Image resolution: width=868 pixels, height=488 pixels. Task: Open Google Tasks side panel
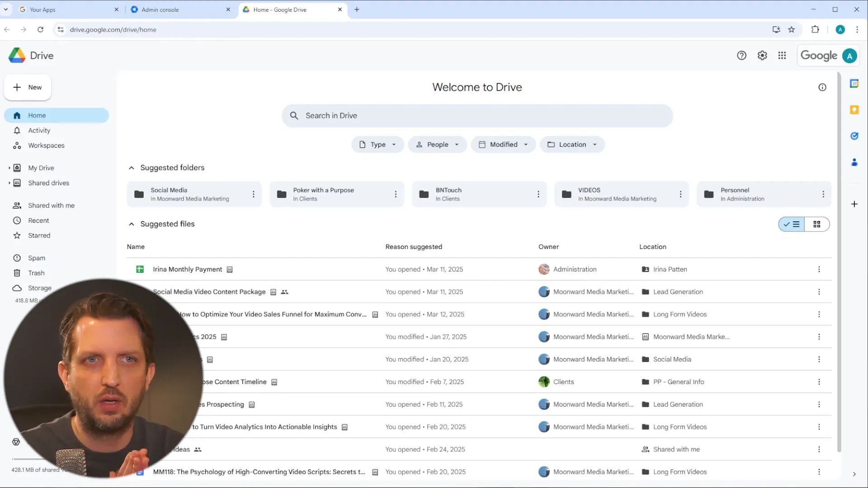(x=854, y=136)
